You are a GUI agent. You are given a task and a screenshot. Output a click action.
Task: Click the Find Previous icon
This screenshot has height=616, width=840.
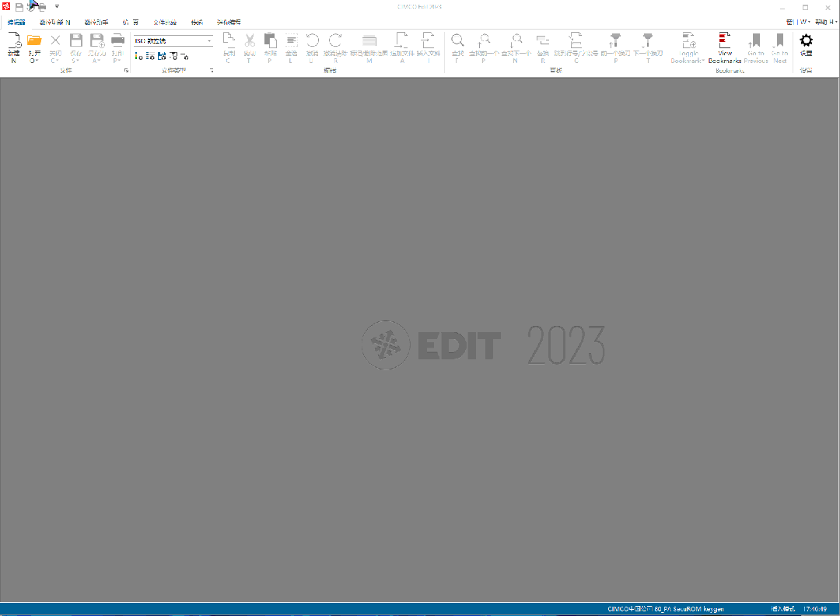click(x=484, y=40)
